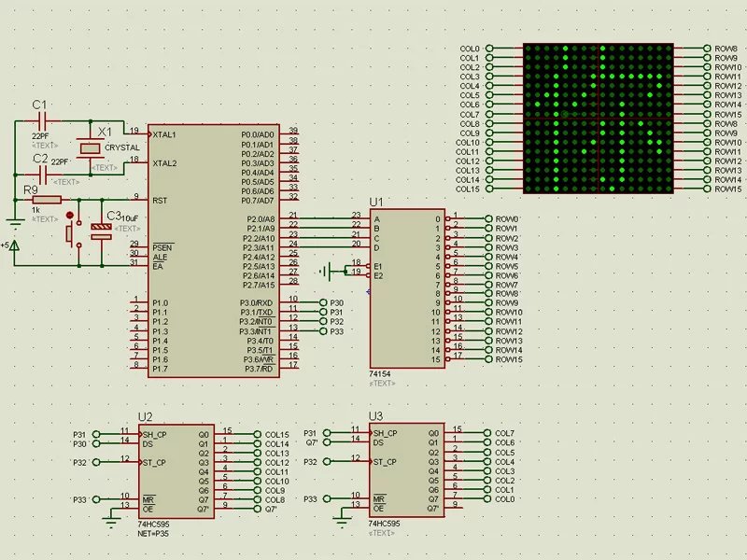Select the R9 resistor body

tap(47, 200)
